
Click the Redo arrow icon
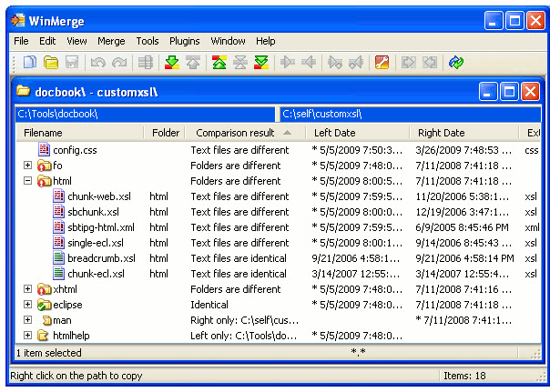pyautogui.click(x=119, y=63)
